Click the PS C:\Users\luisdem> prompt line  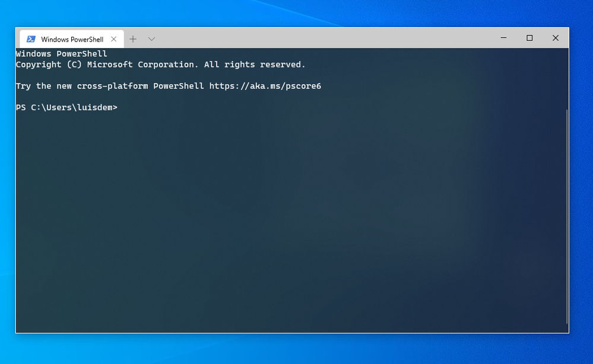66,108
